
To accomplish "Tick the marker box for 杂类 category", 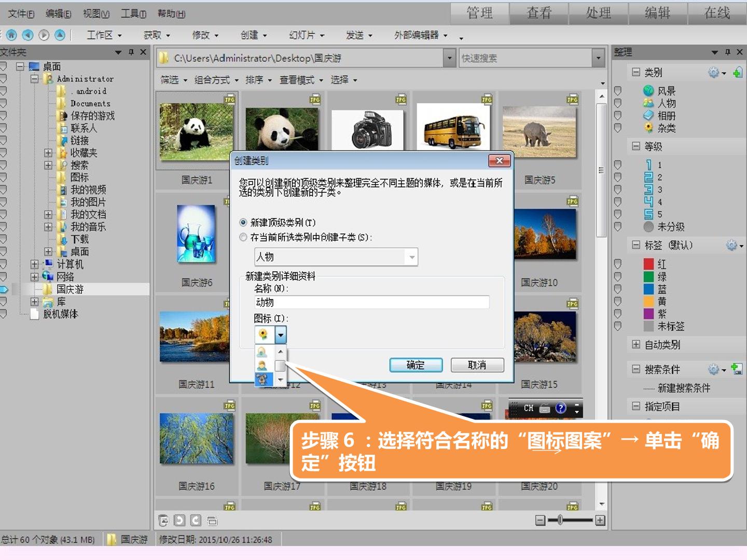I will coord(617,128).
